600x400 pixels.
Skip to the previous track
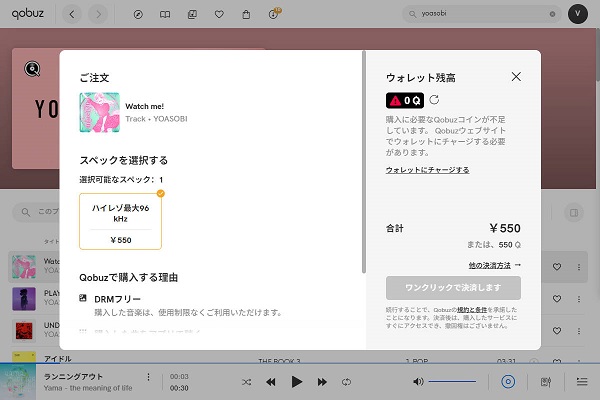tap(271, 382)
